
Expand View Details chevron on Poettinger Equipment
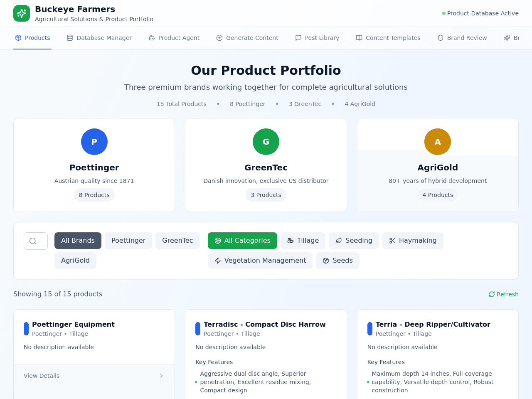161,376
